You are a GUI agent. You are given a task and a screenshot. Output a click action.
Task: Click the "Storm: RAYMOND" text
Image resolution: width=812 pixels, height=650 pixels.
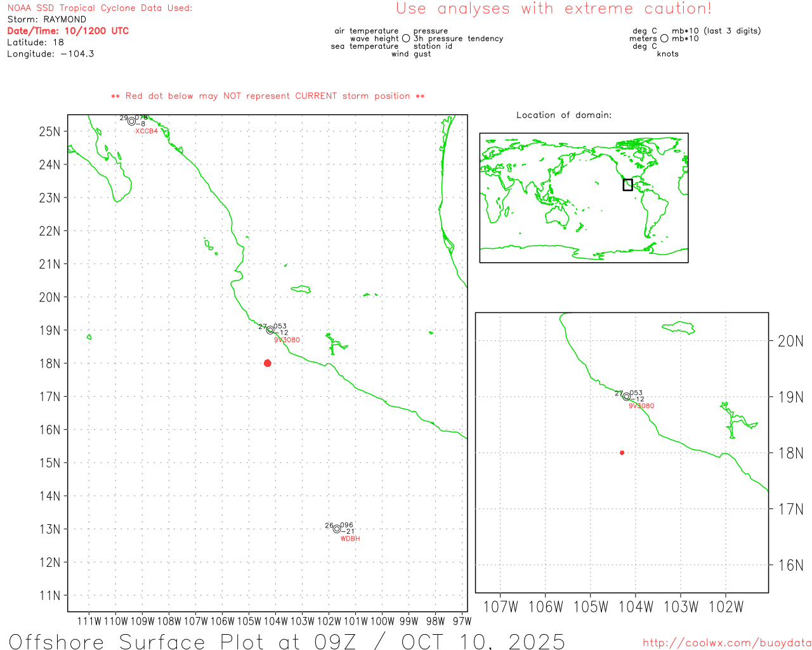coord(46,20)
